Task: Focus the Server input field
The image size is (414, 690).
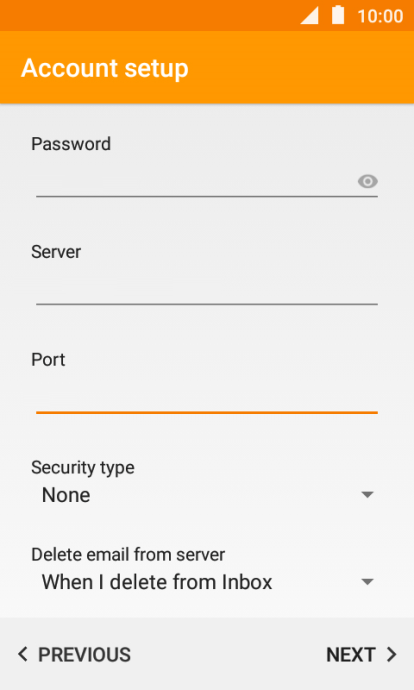Action: click(207, 289)
